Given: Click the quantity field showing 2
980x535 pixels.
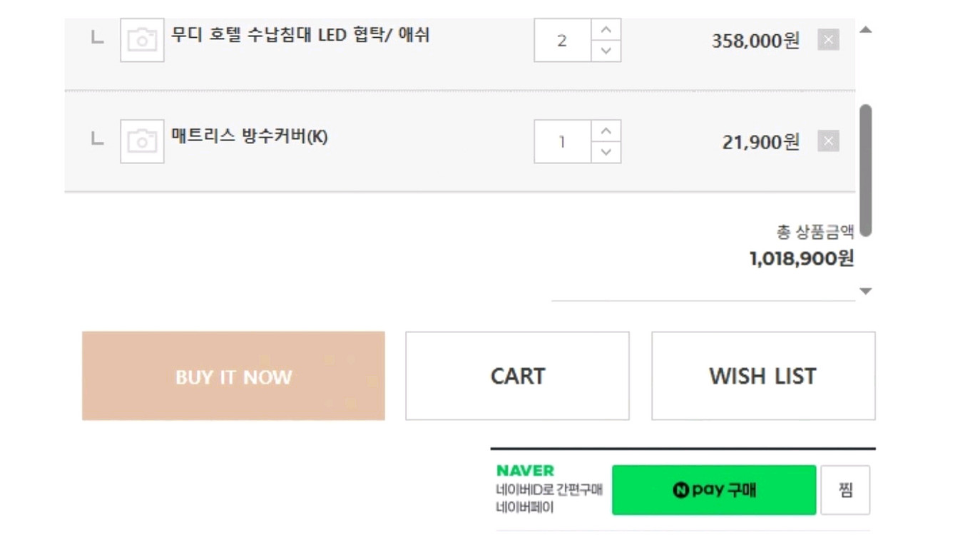Looking at the screenshot, I should pyautogui.click(x=563, y=41).
